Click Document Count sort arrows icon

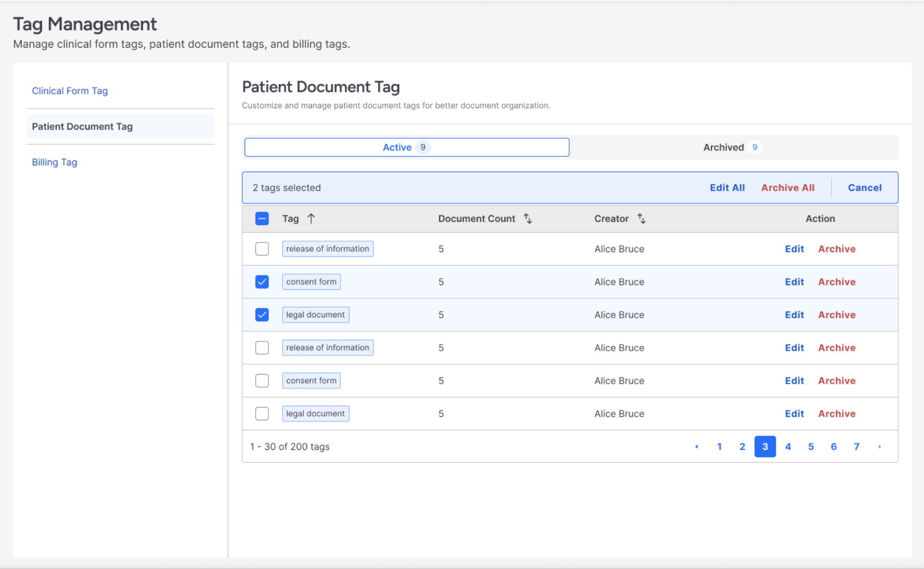(x=527, y=219)
